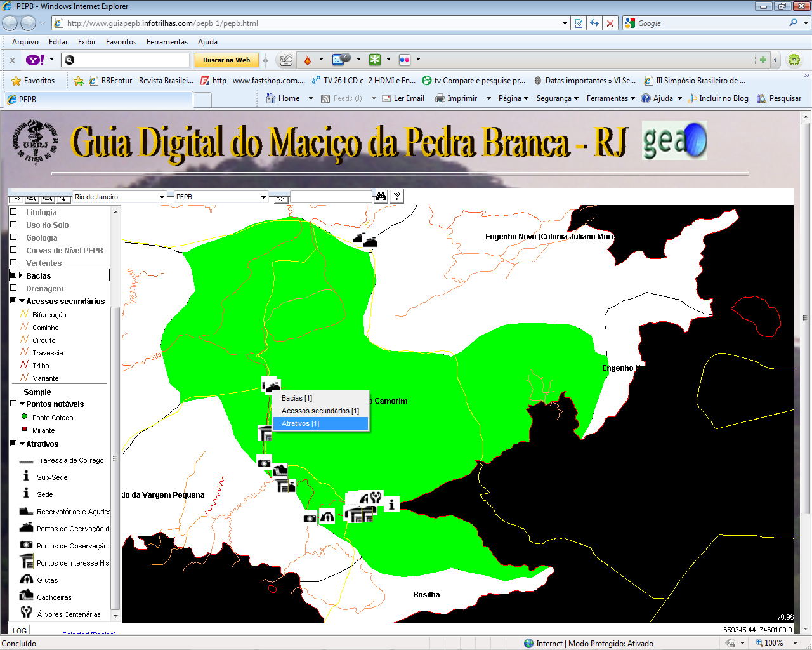This screenshot has width=812, height=650.
Task: Open the map help question mark button
Action: (396, 196)
